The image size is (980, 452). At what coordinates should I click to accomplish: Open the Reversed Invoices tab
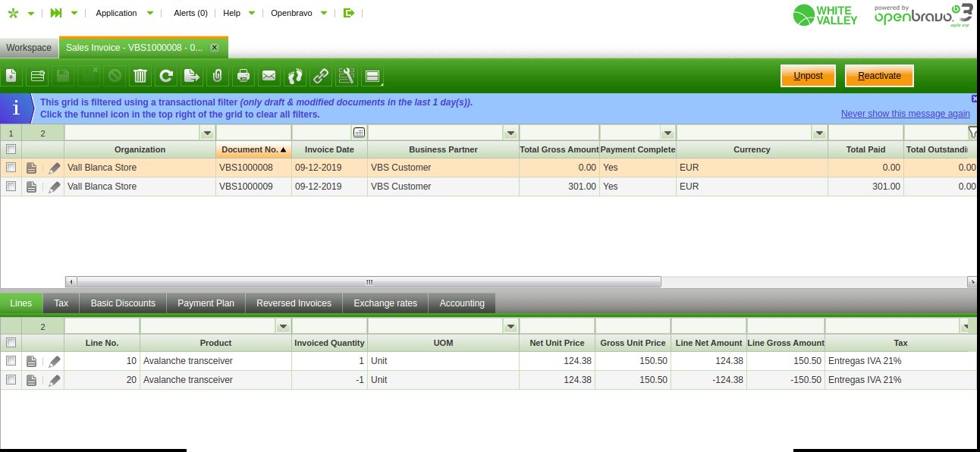(x=294, y=303)
